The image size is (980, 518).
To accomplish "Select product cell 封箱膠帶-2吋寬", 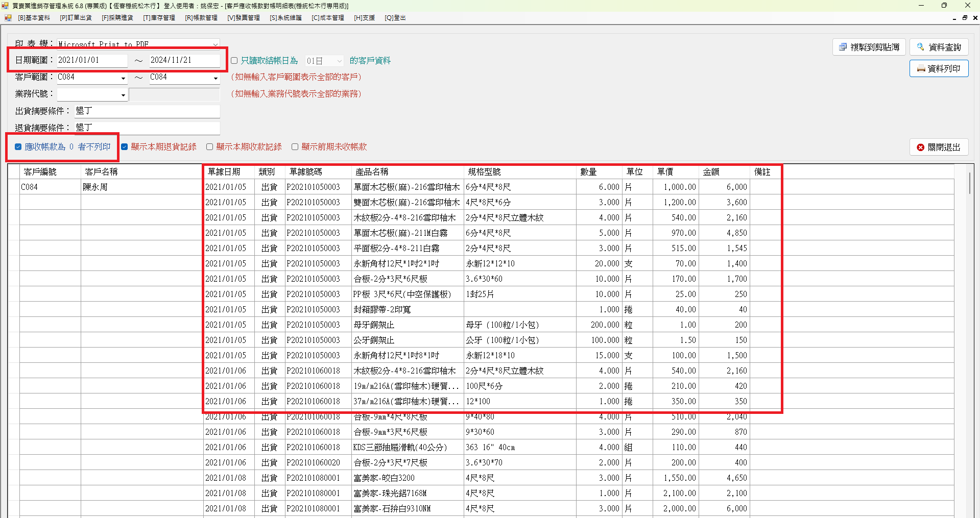I will [408, 310].
